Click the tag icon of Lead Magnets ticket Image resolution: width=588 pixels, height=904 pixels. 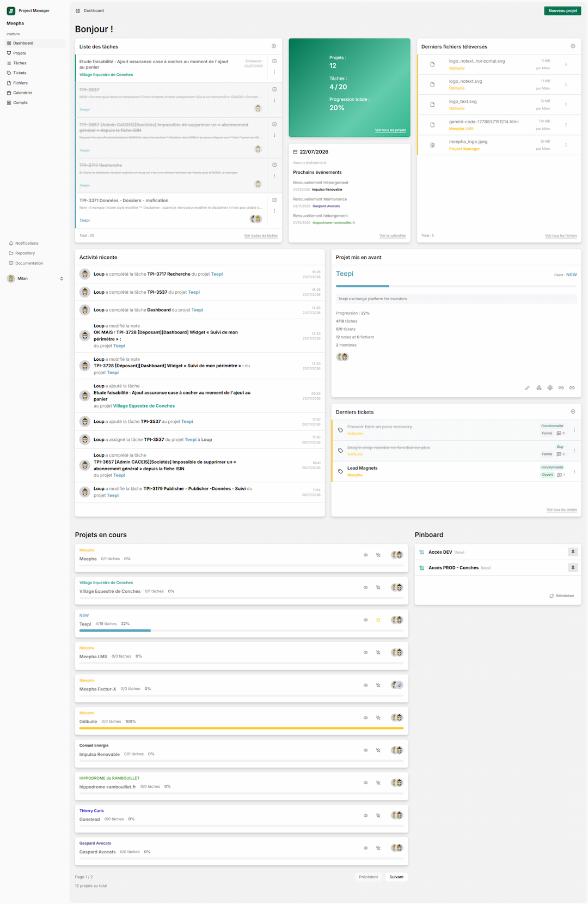point(340,471)
